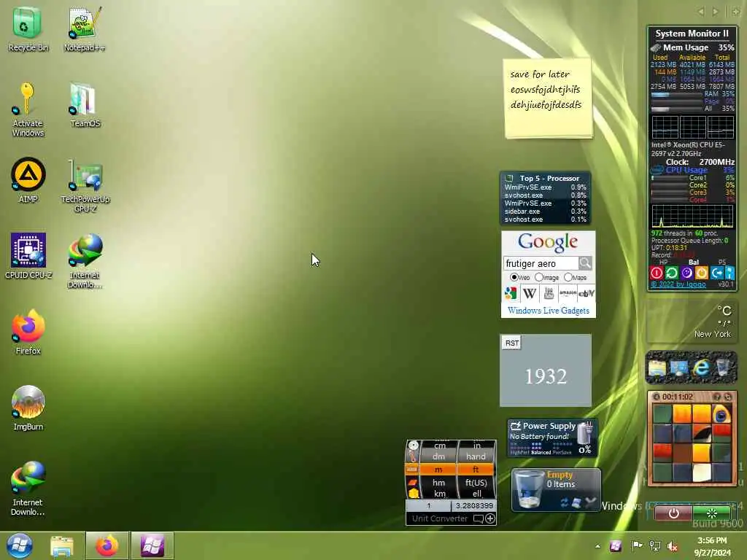Open the Recycle Bin desktop icon
The image size is (747, 560).
28,28
